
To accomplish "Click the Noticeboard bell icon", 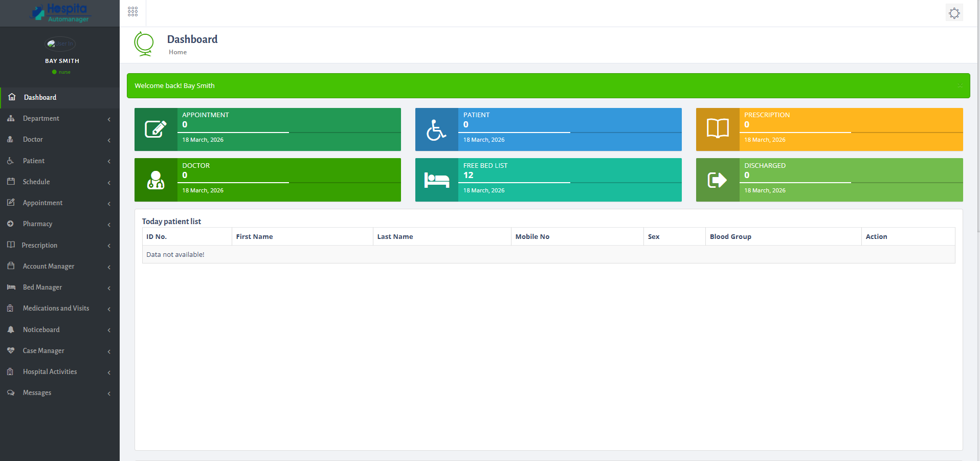I will pos(11,330).
